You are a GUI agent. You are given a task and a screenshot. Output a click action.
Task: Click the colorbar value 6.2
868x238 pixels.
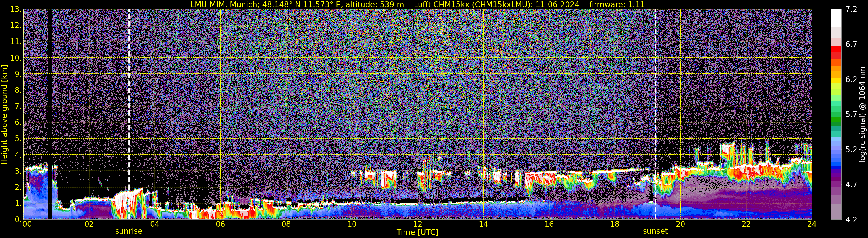pos(851,79)
